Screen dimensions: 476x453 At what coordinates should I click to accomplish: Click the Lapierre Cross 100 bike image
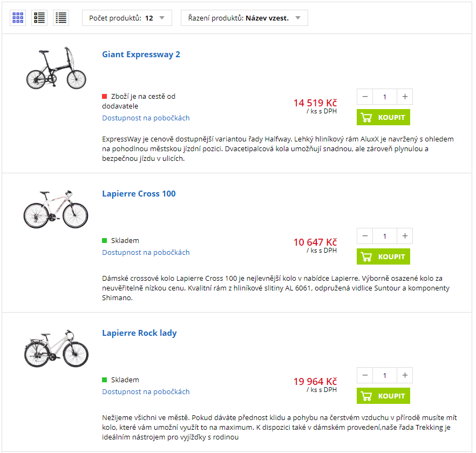(56, 209)
